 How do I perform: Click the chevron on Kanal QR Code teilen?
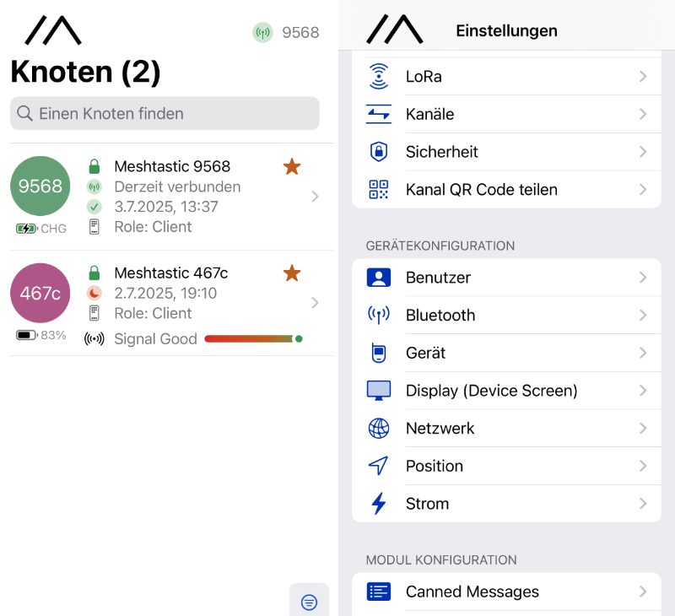pyautogui.click(x=643, y=189)
